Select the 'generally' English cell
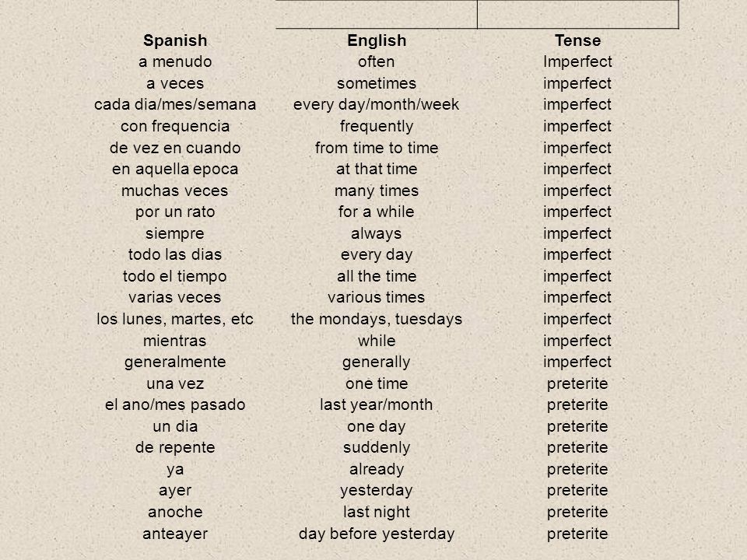The image size is (747, 560). 377,362
